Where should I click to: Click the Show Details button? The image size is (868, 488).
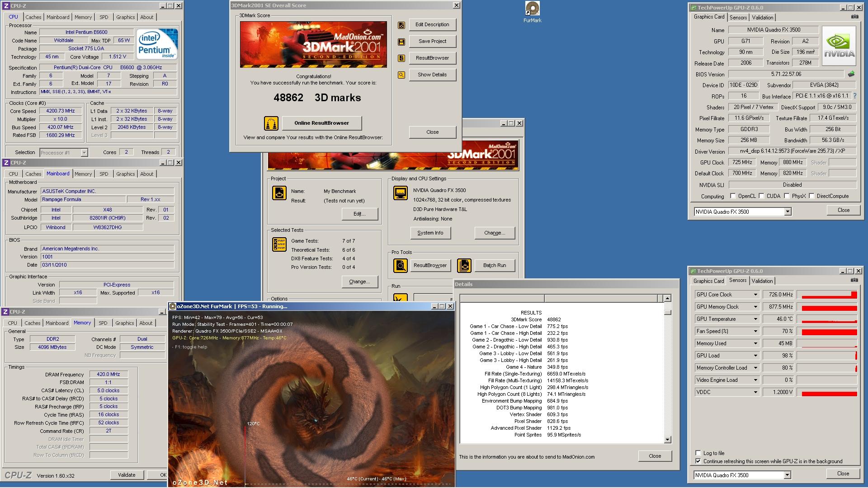coord(432,75)
